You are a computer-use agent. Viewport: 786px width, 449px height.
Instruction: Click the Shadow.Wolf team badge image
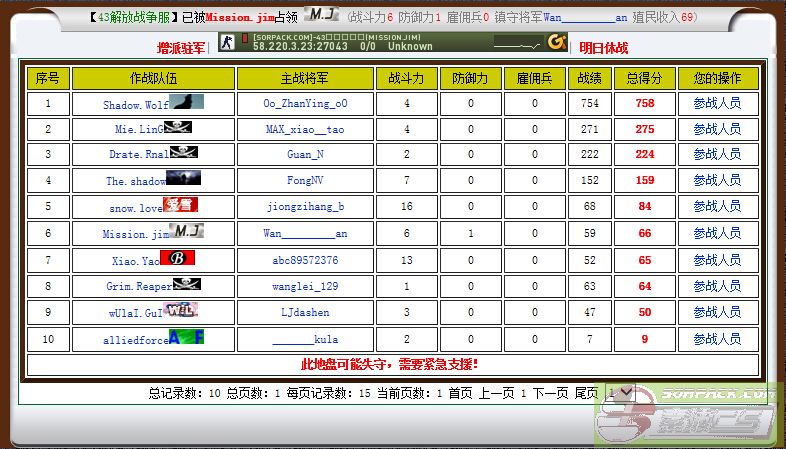point(187,102)
